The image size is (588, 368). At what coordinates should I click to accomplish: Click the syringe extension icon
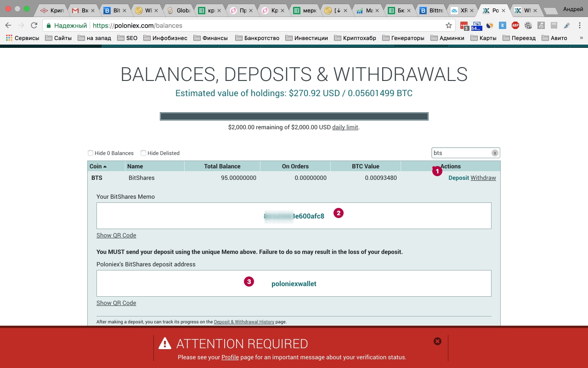coord(567,26)
